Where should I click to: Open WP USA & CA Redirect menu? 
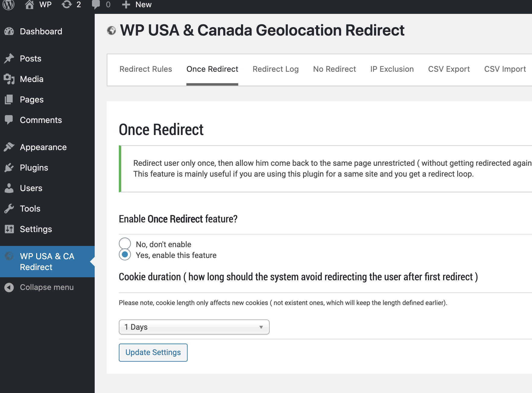[x=47, y=262]
